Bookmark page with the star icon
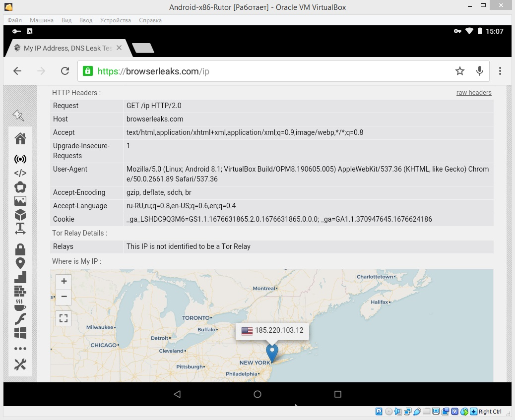515x420 pixels. tap(460, 71)
